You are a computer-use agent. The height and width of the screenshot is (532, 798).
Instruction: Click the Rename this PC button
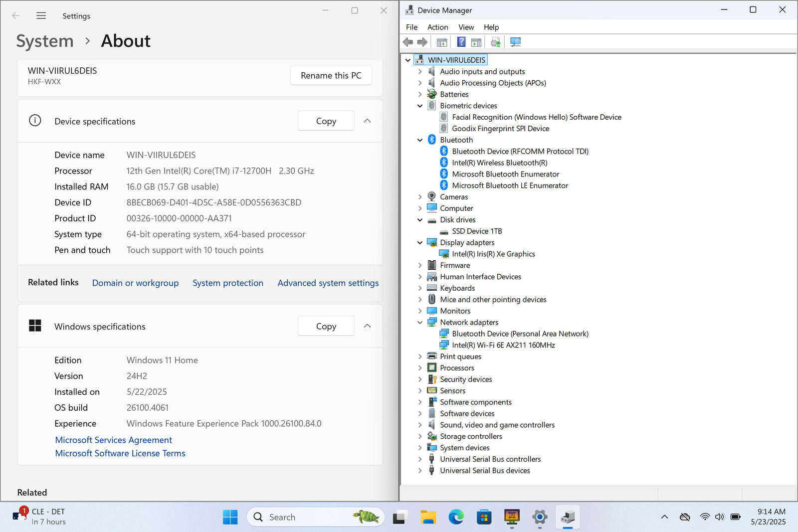[x=331, y=75]
